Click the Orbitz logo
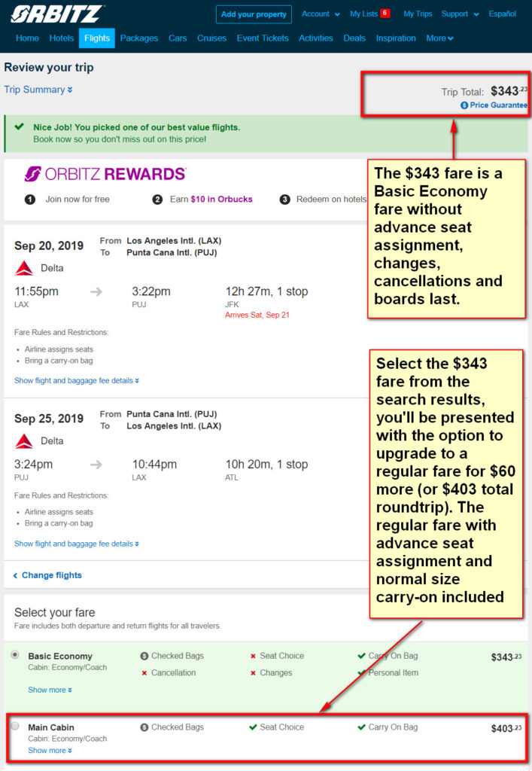Viewport: 532px width, 771px height. tap(56, 14)
